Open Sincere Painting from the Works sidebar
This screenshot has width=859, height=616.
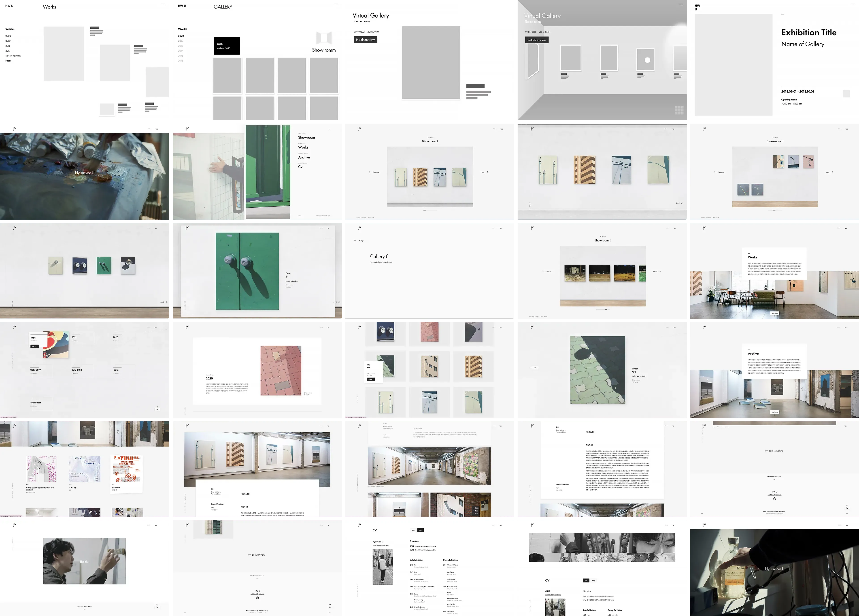(x=13, y=55)
